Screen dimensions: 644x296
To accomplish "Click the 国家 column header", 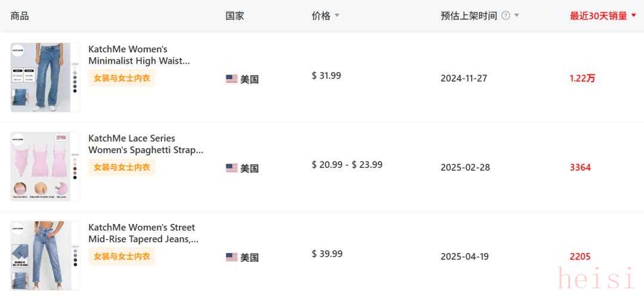I will point(235,16).
